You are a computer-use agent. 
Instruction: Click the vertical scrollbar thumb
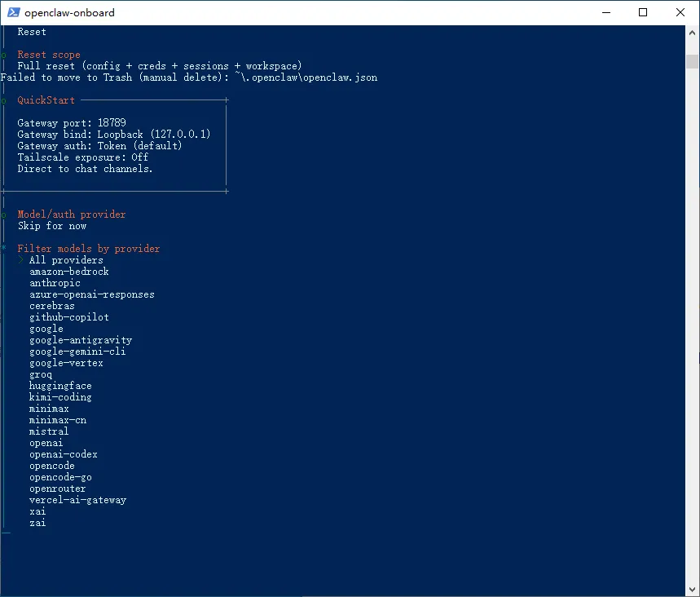692,61
